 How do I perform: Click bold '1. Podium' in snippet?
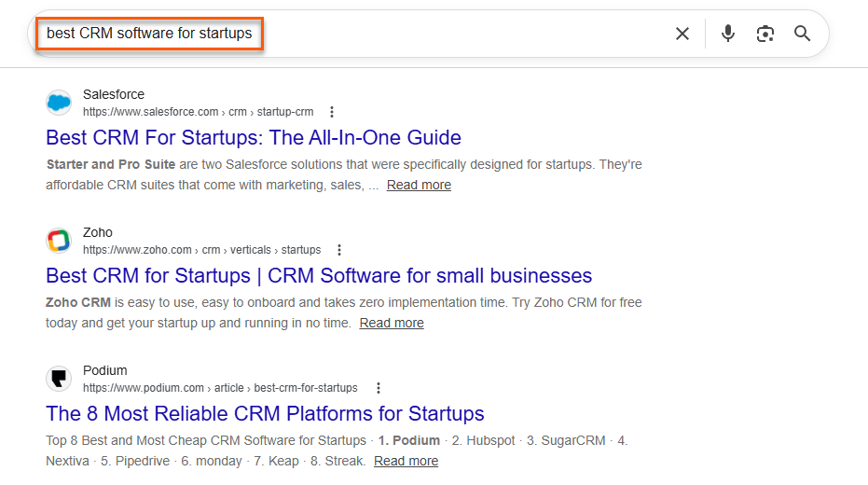409,441
